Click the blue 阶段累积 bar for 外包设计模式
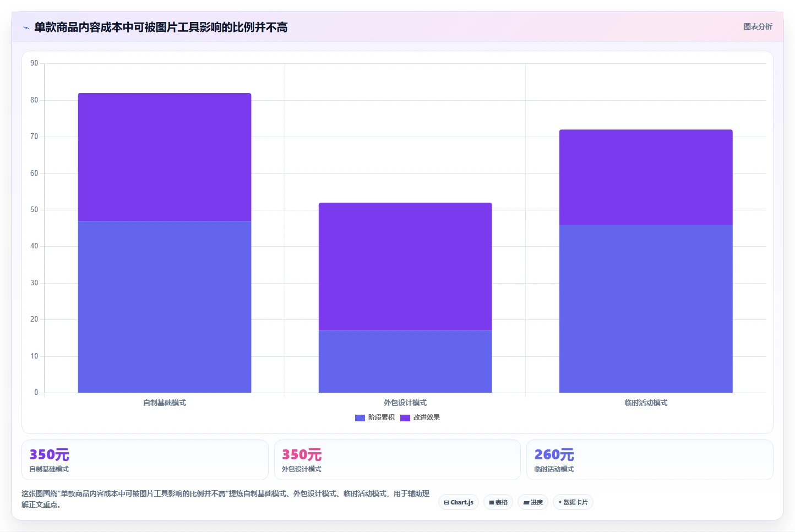 (405, 361)
